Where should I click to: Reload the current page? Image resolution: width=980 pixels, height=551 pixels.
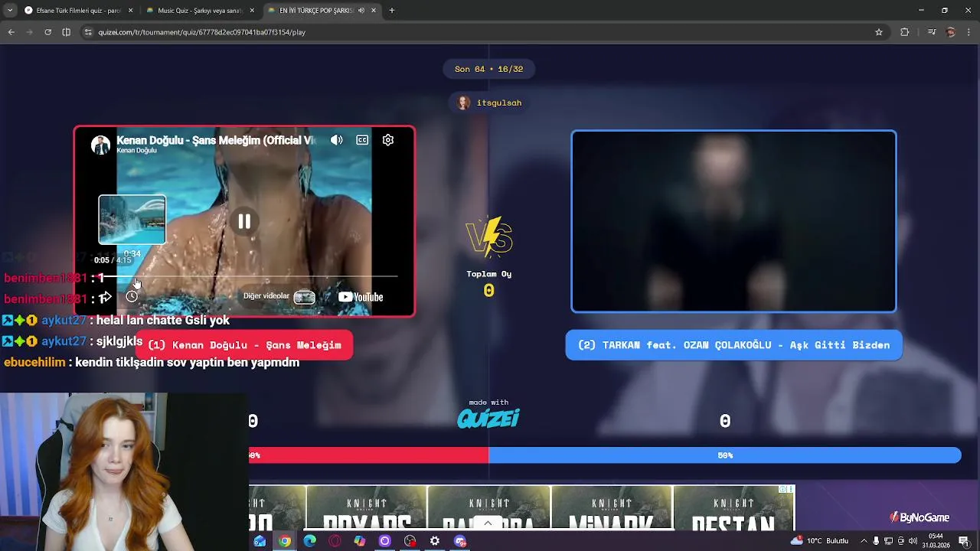[x=47, y=32]
